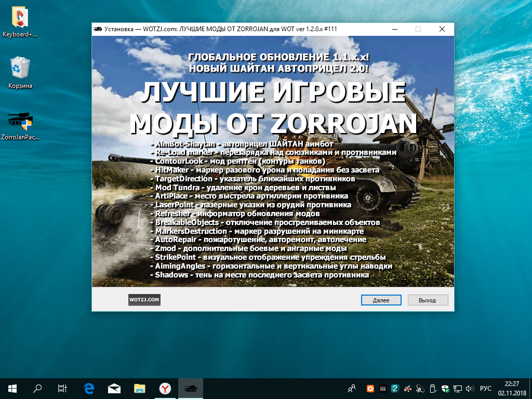Open Task View on the taskbar
532x399 pixels.
62,389
